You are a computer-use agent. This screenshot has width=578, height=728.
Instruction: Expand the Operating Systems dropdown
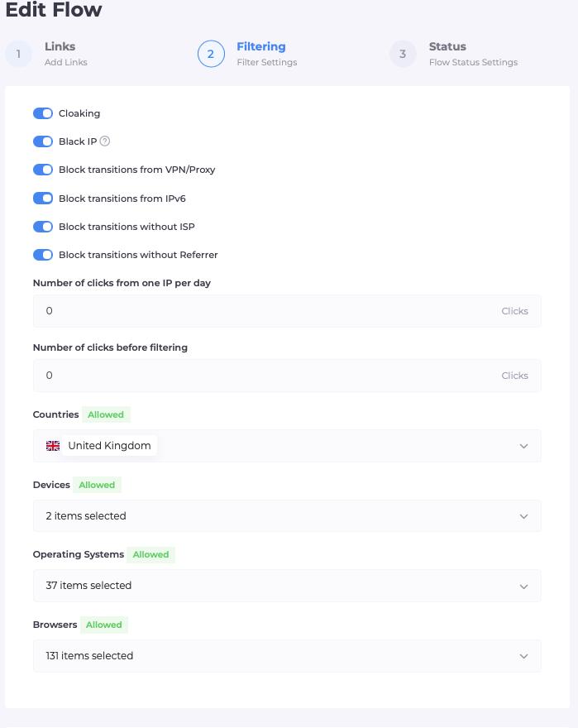287,586
